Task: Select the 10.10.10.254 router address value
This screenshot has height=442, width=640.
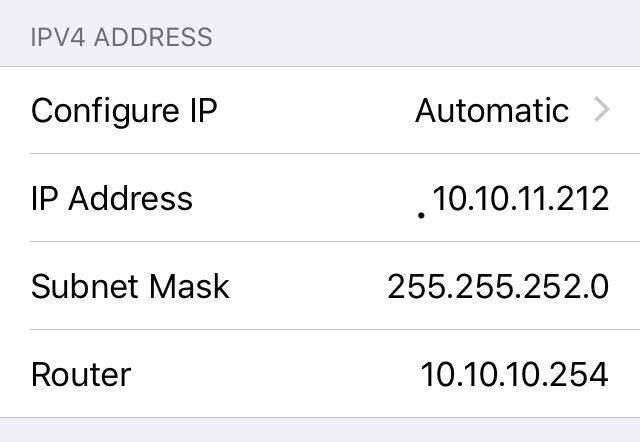Action: pos(514,375)
